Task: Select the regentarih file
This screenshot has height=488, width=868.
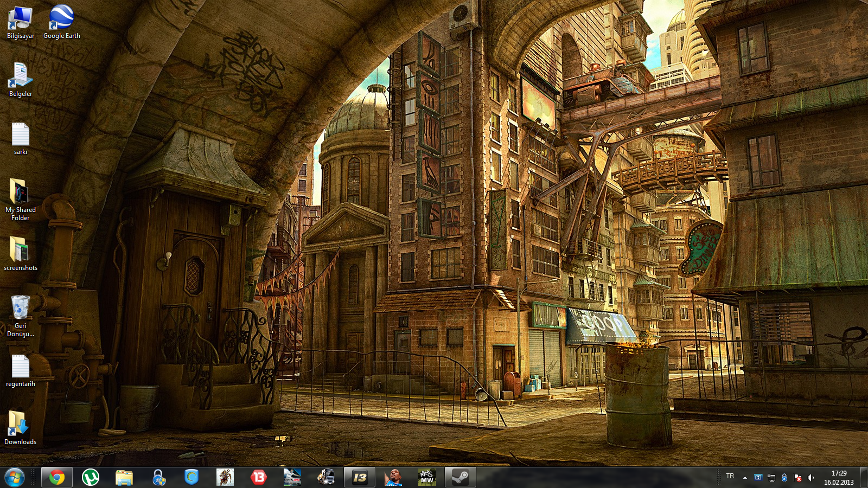Action: pos(20,371)
